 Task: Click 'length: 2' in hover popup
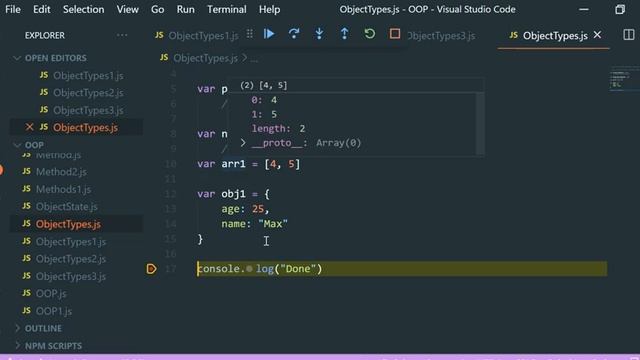pyautogui.click(x=278, y=129)
